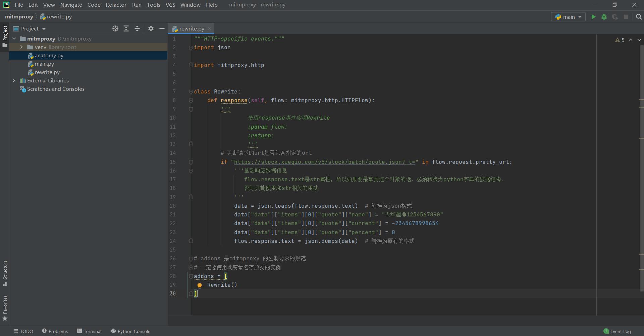Fold the class Rewrite block
Image resolution: width=644 pixels, height=336 pixels.
(191, 92)
